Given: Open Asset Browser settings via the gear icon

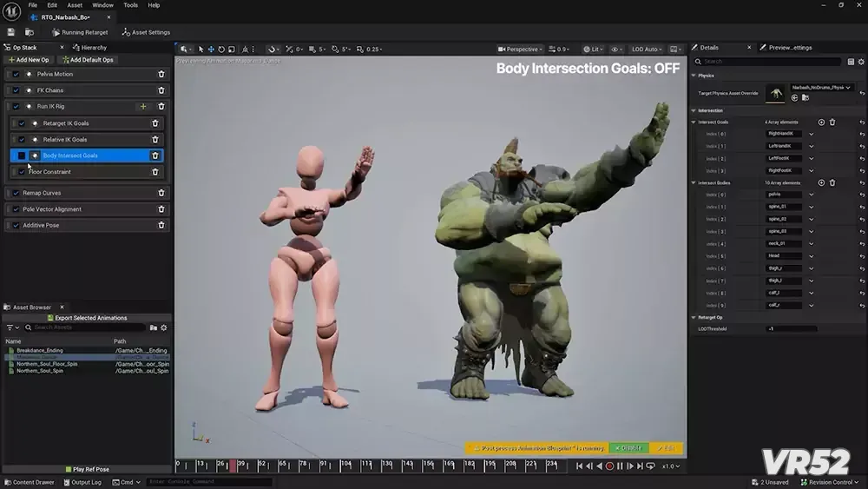Looking at the screenshot, I should [x=164, y=327].
